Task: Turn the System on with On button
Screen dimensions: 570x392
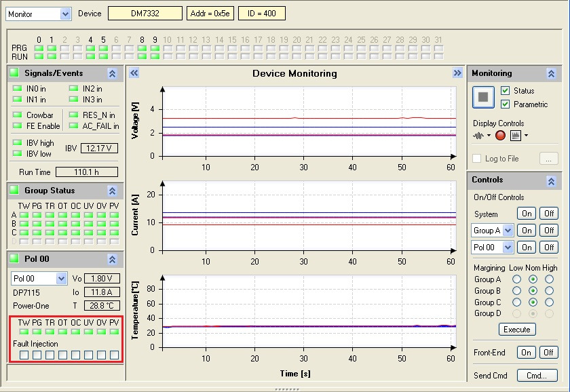Action: (527, 214)
